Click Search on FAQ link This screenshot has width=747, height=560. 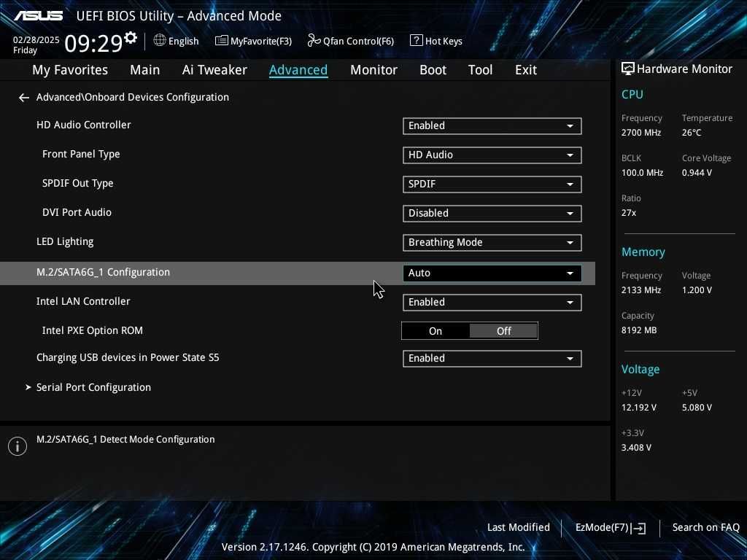coord(705,527)
